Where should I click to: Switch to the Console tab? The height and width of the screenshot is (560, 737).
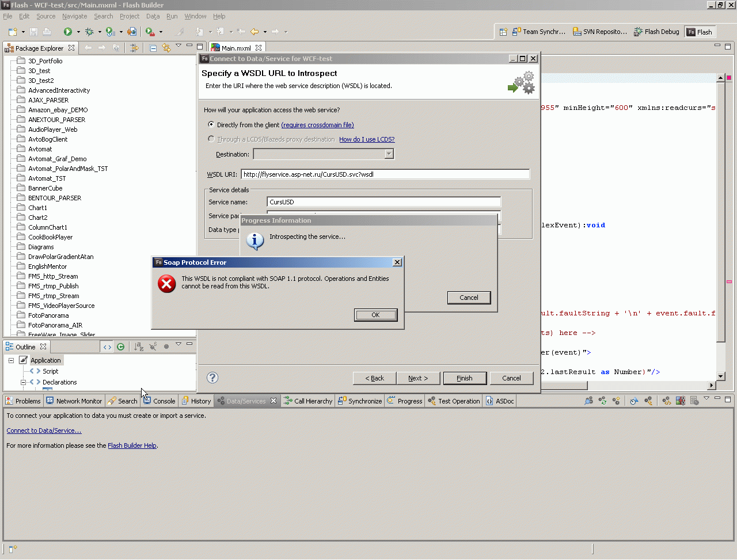coord(159,401)
